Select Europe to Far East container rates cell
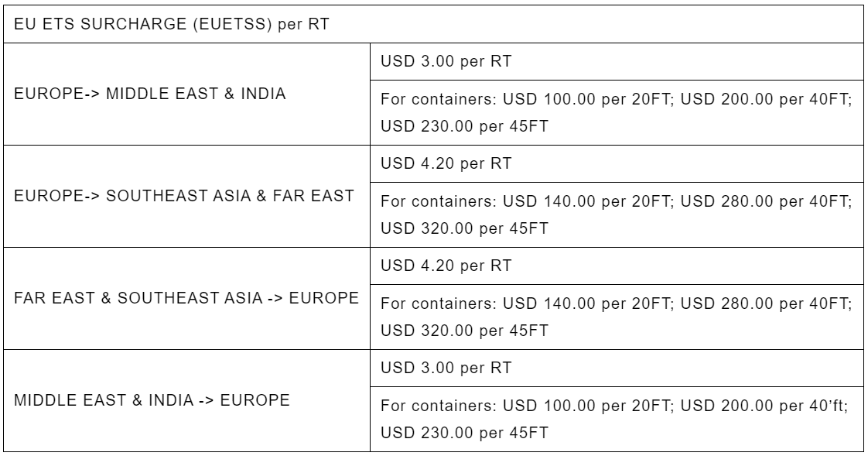The width and height of the screenshot is (868, 456). [617, 214]
